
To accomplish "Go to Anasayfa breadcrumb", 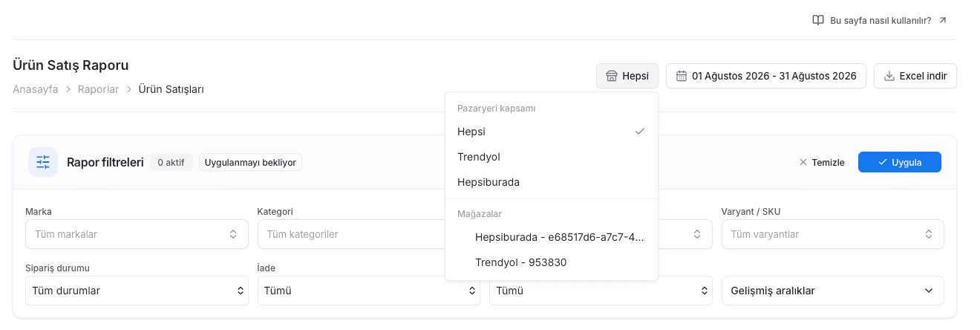I will [x=36, y=89].
